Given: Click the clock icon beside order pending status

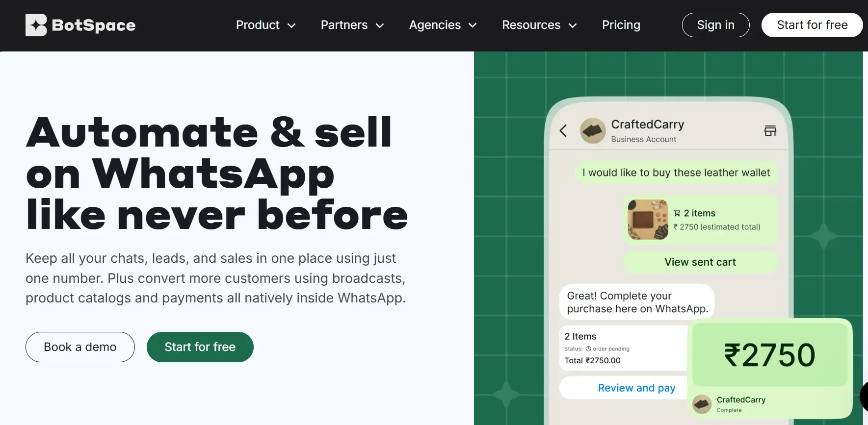Looking at the screenshot, I should click(x=588, y=349).
